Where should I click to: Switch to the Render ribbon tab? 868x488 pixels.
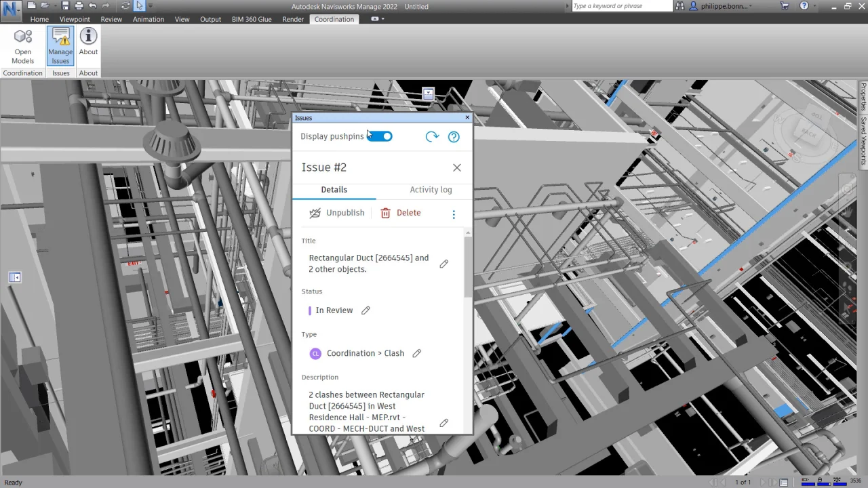(x=293, y=19)
